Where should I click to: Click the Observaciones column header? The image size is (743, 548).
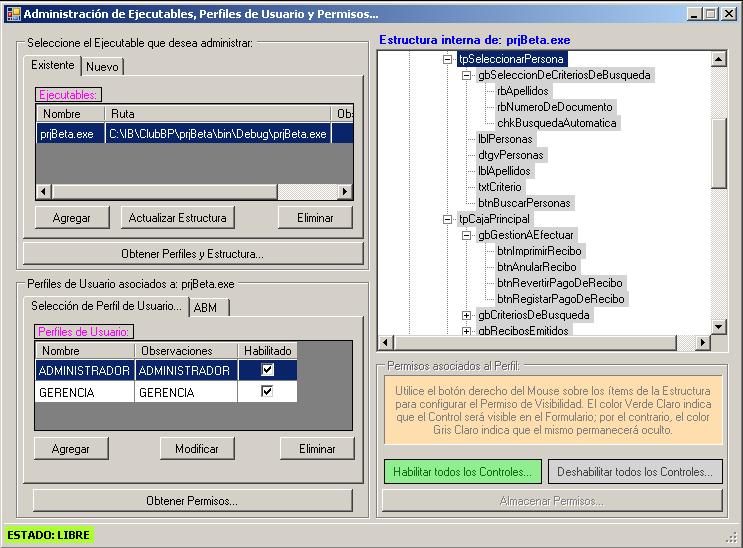186,351
